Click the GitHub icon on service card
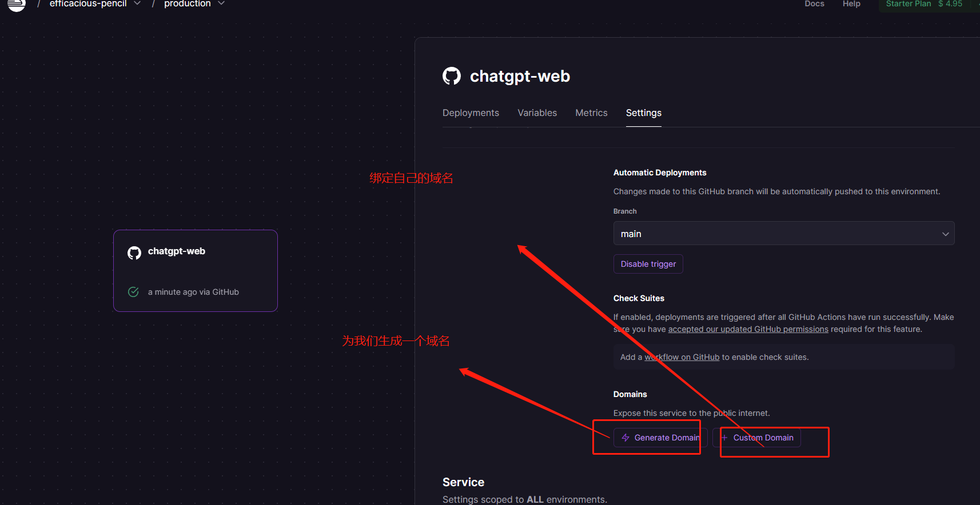Screen dimensions: 980x505 tap(134, 252)
